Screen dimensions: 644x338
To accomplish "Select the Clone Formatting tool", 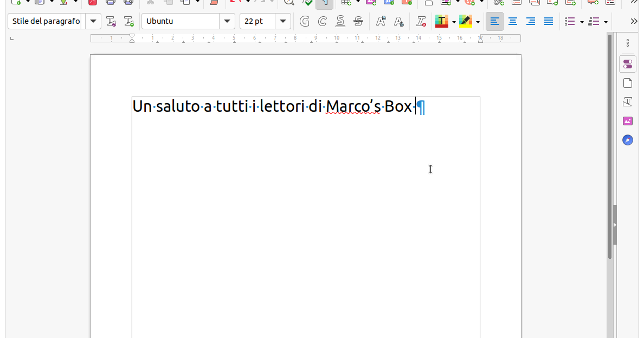I will [x=213, y=3].
